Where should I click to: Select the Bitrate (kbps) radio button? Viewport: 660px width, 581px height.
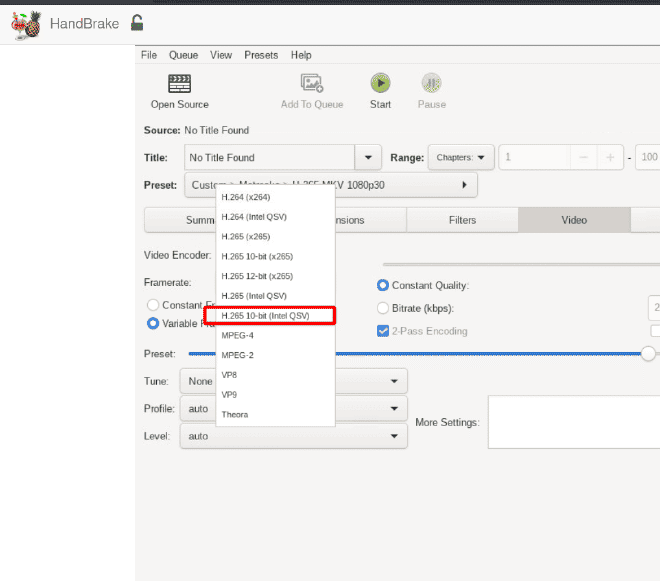pos(383,308)
